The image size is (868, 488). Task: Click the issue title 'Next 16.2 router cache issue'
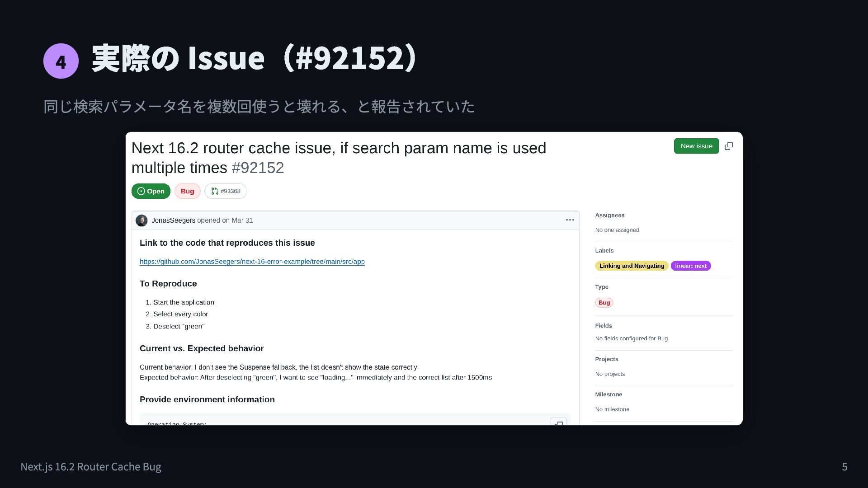click(x=339, y=158)
